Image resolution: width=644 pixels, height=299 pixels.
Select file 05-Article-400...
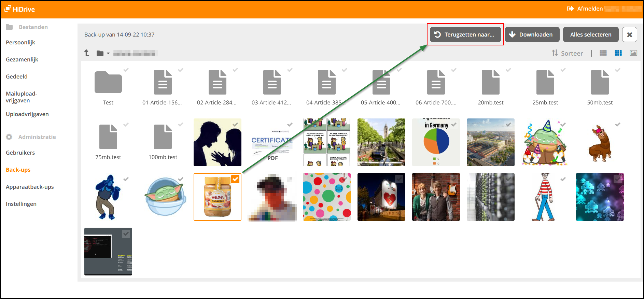point(381,82)
